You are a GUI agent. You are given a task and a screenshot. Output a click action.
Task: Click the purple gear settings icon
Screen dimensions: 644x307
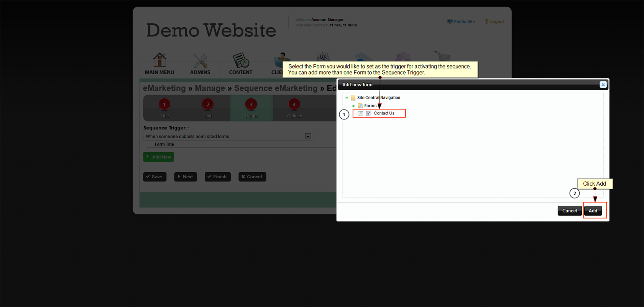pos(403,57)
